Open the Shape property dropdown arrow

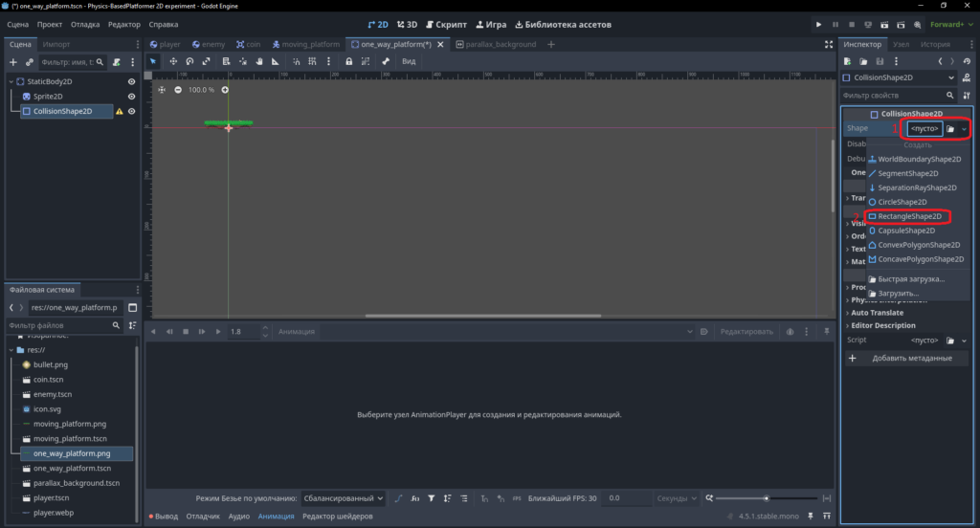[964, 129]
